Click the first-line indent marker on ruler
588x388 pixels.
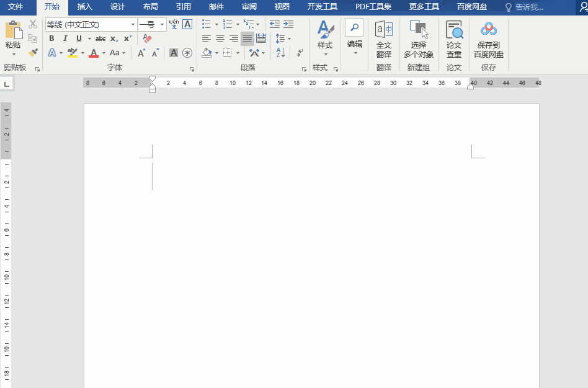click(x=152, y=79)
